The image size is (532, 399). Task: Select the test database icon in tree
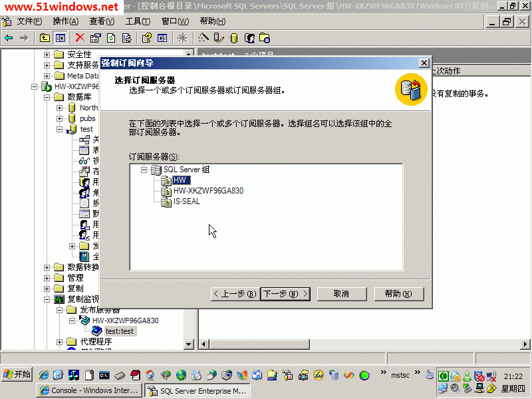pos(72,129)
